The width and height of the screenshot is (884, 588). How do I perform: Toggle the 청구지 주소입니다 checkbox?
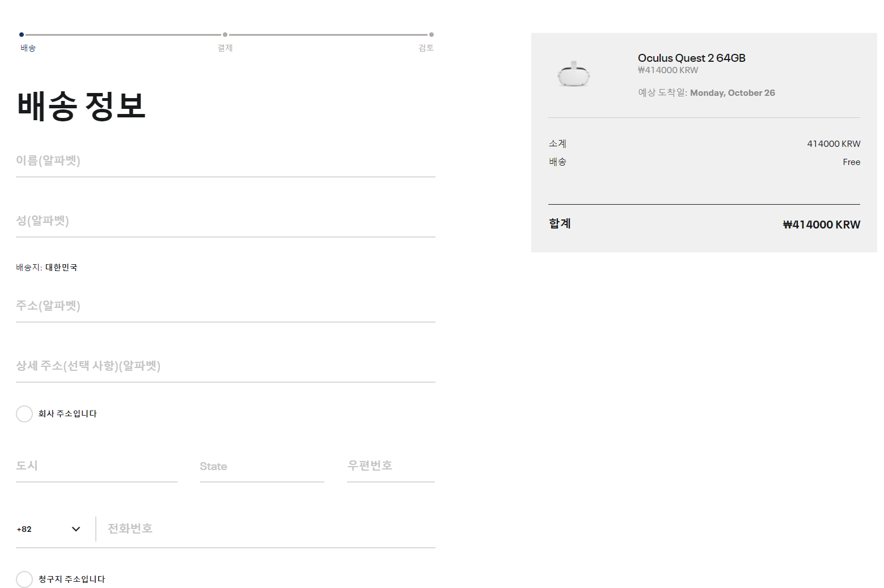(x=24, y=579)
